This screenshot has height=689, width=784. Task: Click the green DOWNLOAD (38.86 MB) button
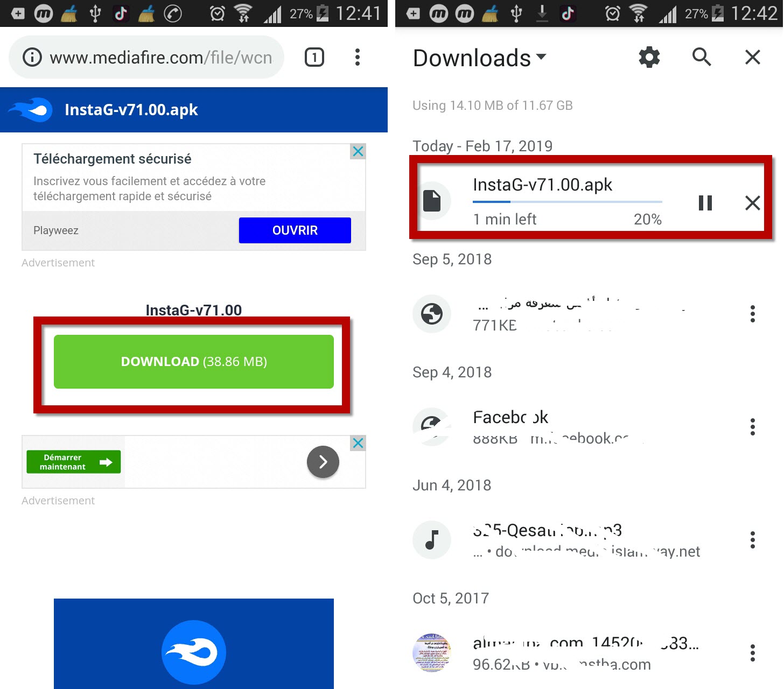(x=194, y=362)
